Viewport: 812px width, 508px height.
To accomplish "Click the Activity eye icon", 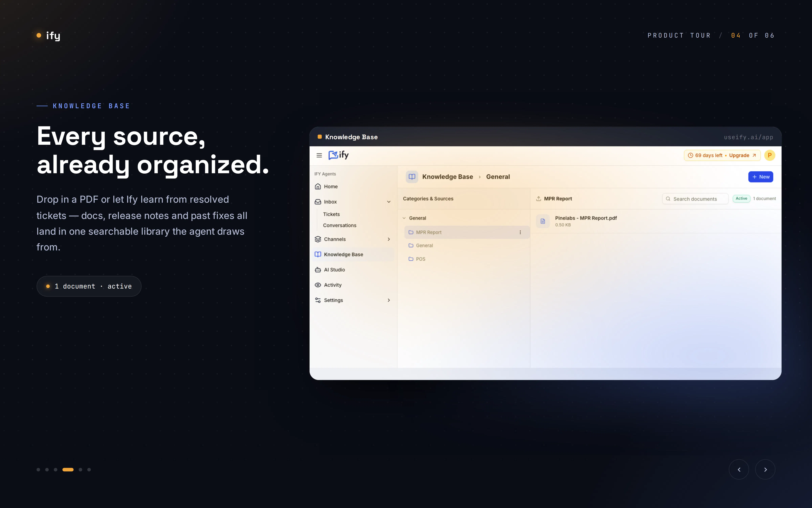I will pyautogui.click(x=318, y=285).
